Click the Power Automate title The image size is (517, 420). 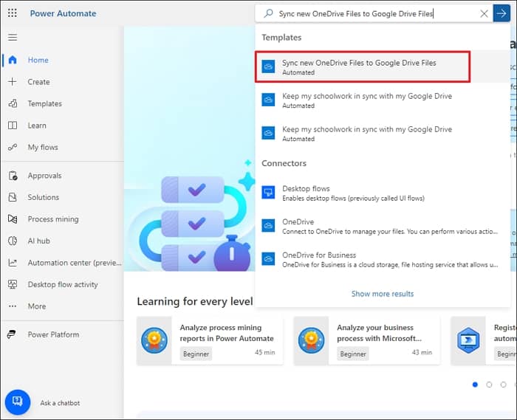pos(63,13)
